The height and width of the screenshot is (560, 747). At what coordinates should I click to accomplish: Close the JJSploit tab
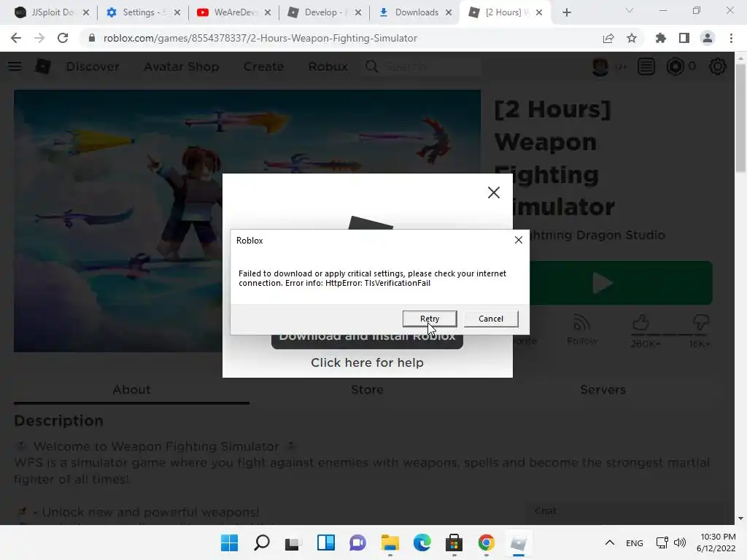tap(86, 12)
